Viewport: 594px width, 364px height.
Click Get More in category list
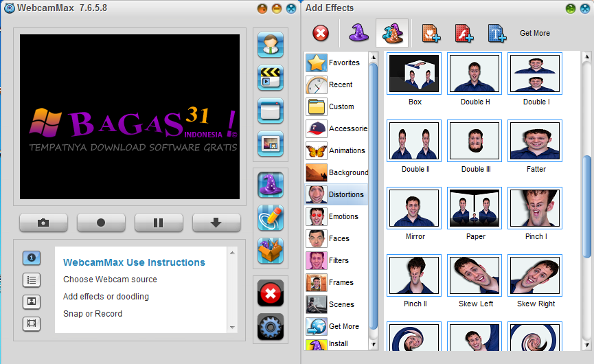click(x=336, y=326)
